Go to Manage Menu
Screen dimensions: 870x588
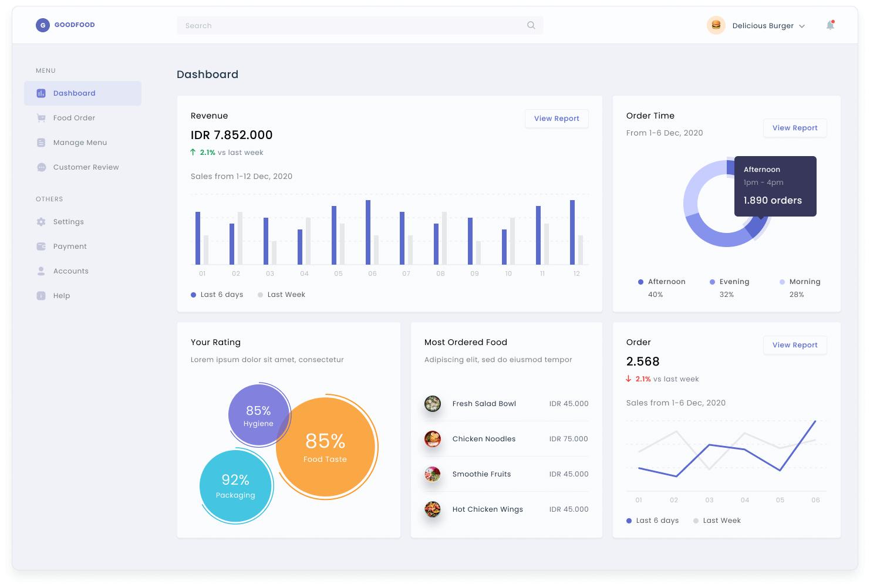83,143
